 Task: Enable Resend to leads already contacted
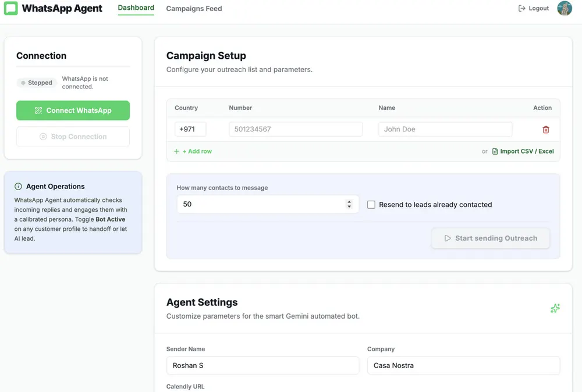371,205
